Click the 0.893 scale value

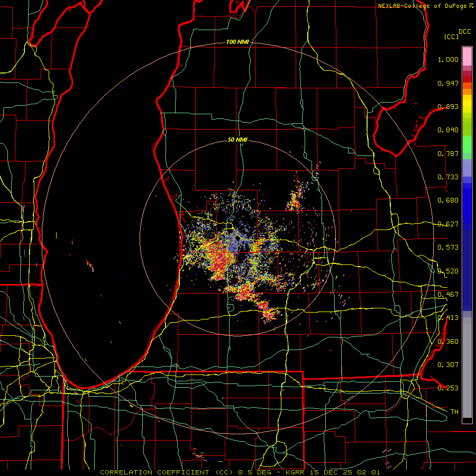coord(448,106)
